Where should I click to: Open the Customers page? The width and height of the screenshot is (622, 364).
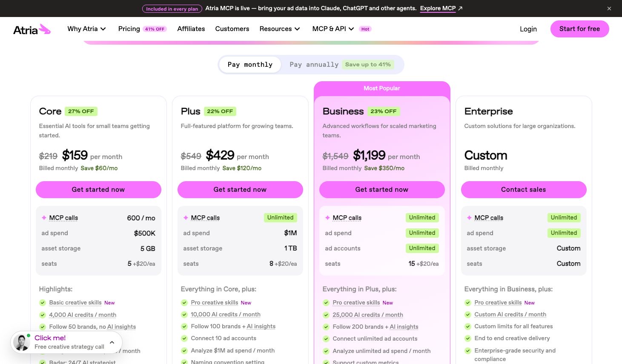[x=232, y=29]
